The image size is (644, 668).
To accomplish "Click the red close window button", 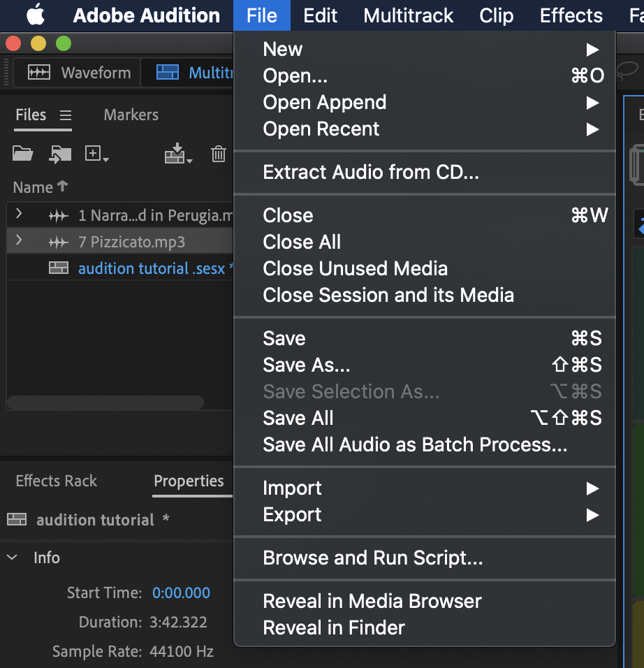I will pyautogui.click(x=13, y=43).
